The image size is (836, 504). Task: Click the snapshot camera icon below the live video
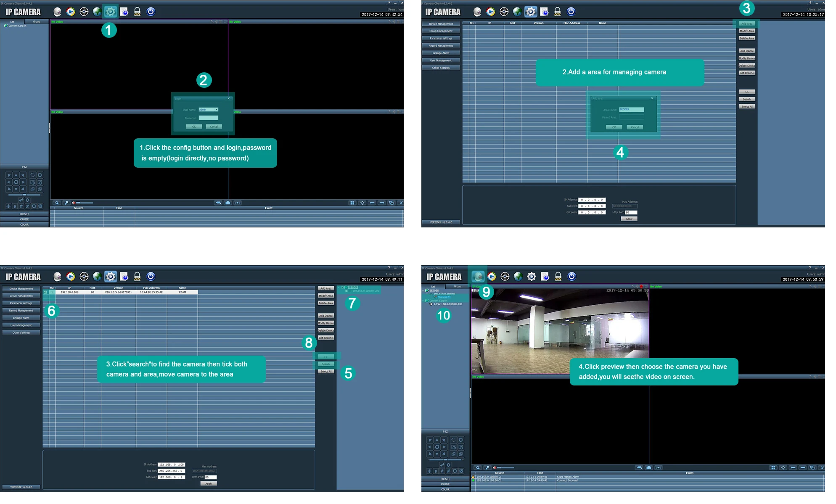649,467
